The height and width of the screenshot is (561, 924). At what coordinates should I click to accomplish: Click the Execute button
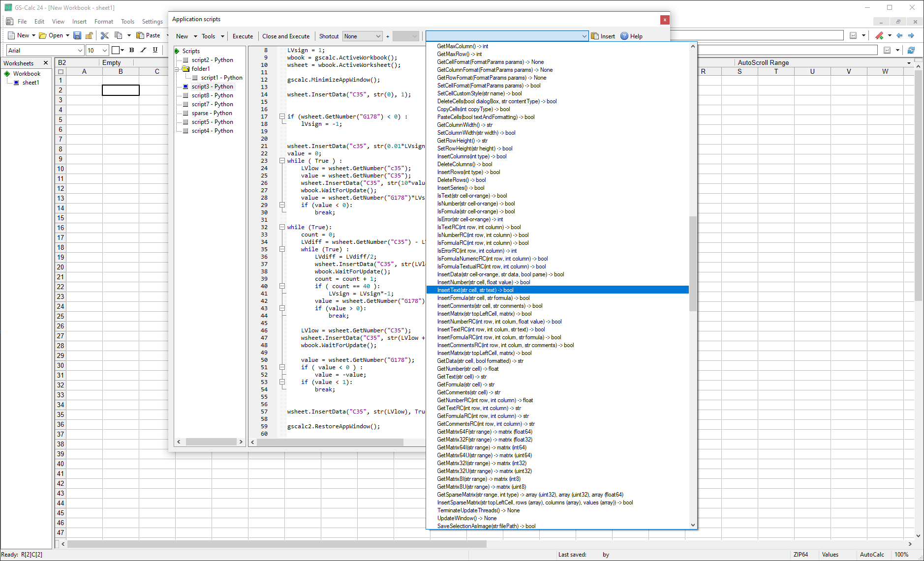(243, 36)
